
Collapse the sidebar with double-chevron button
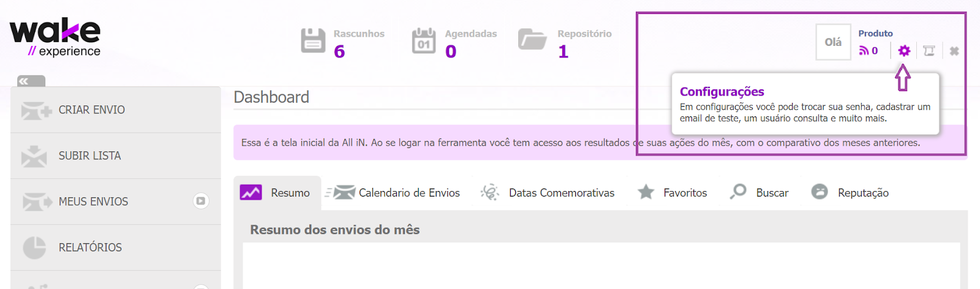31,81
